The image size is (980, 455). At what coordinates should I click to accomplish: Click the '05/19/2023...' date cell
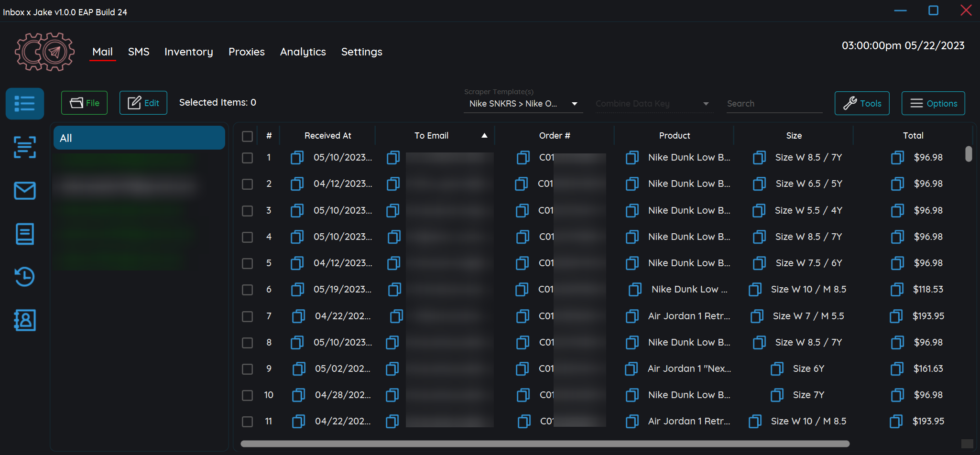[342, 289]
